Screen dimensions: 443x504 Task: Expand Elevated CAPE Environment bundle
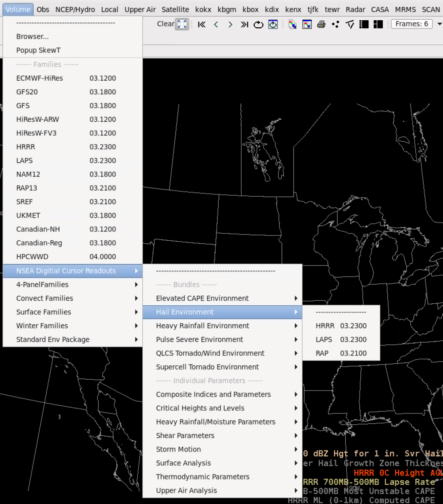pos(222,298)
